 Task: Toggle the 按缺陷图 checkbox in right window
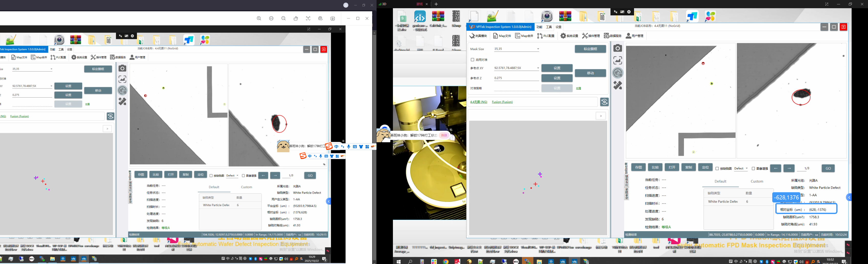[x=717, y=168]
